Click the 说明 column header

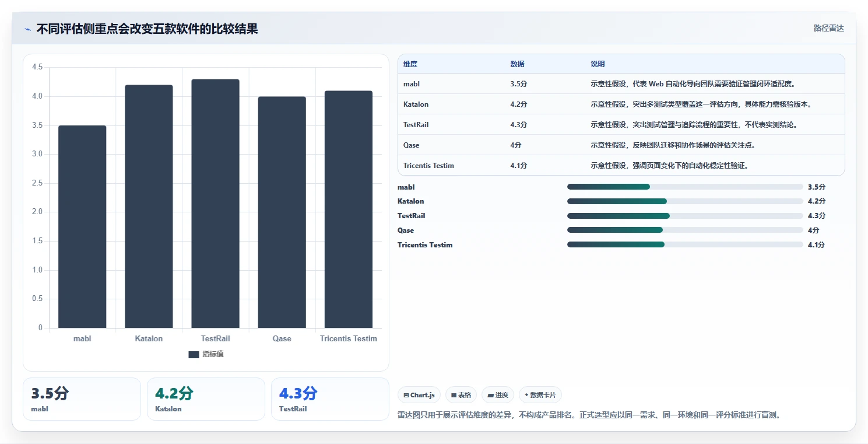[x=598, y=64]
